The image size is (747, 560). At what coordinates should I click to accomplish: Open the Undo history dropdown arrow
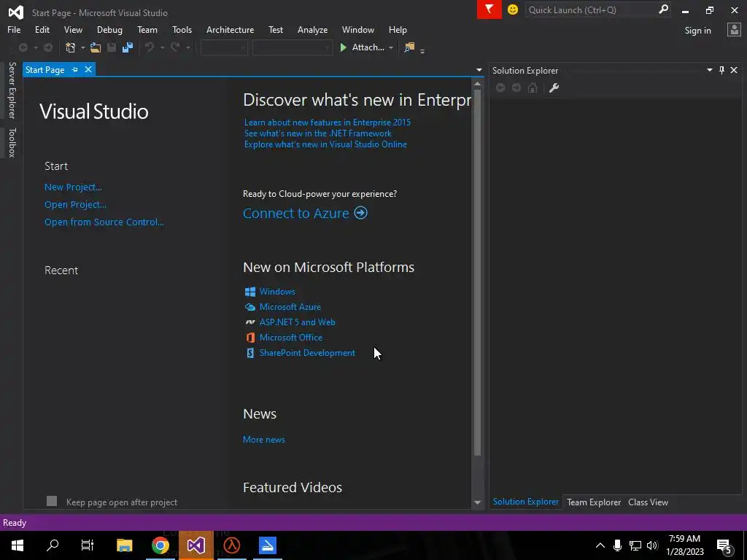click(x=162, y=47)
